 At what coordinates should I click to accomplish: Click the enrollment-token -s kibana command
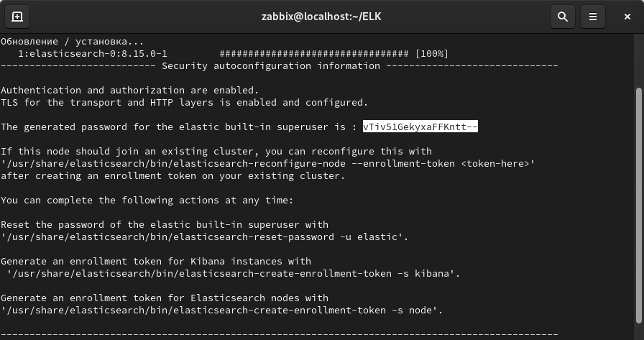coord(233,273)
